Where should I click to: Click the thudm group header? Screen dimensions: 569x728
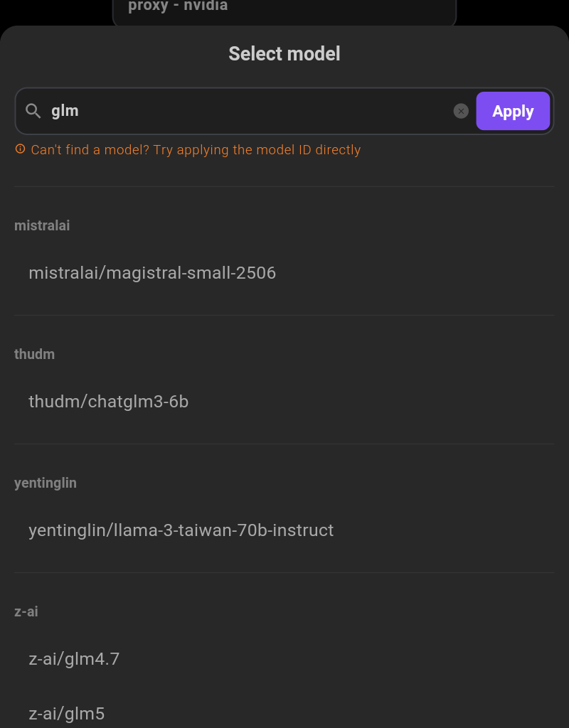pyautogui.click(x=34, y=354)
